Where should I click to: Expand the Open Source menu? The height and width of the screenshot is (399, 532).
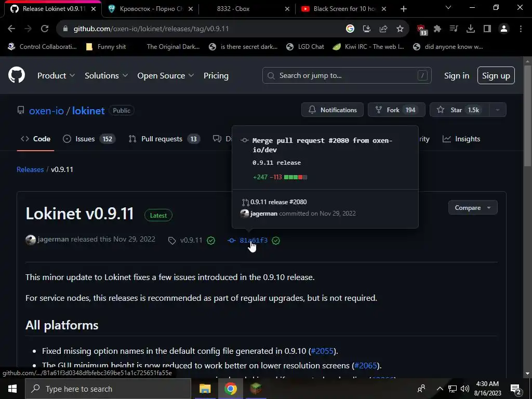coord(166,76)
